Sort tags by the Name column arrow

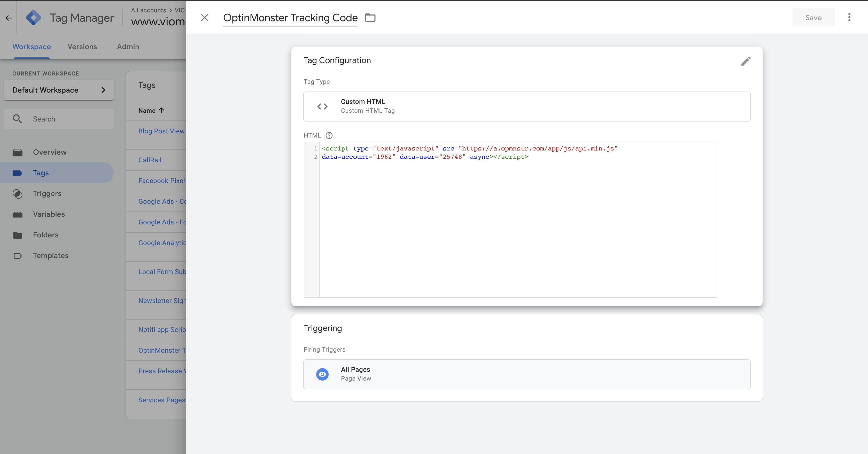click(x=161, y=110)
